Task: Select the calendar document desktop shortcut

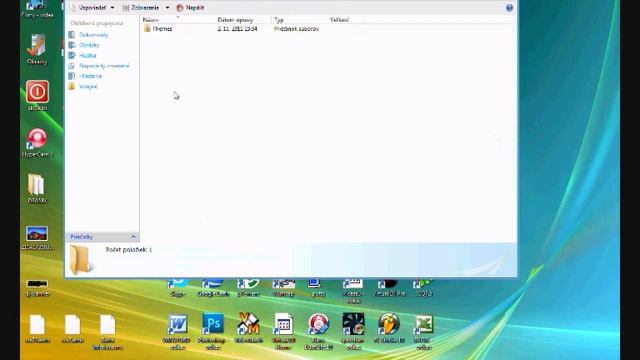Action: tap(283, 331)
